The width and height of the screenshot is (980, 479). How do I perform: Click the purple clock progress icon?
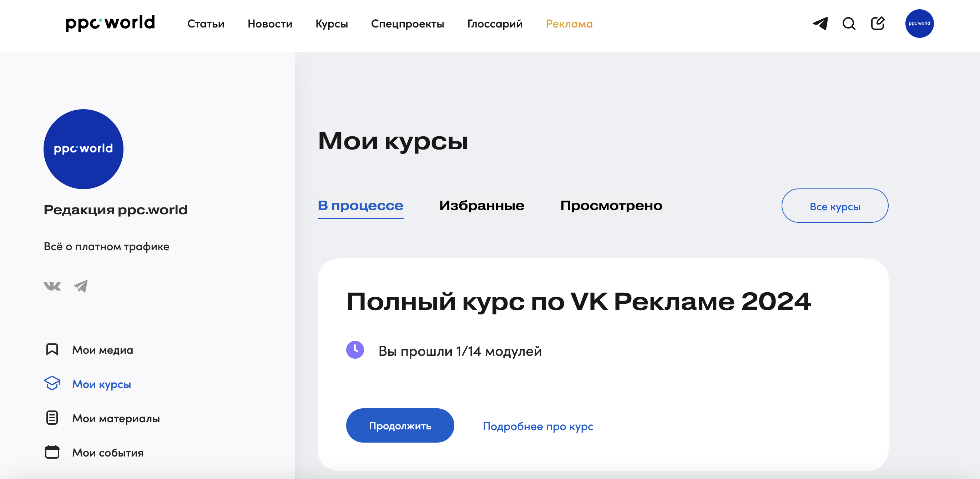(355, 350)
